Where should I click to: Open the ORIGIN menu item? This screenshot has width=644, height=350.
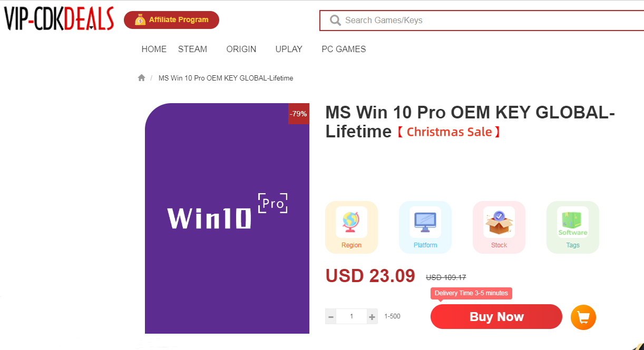pyautogui.click(x=241, y=49)
